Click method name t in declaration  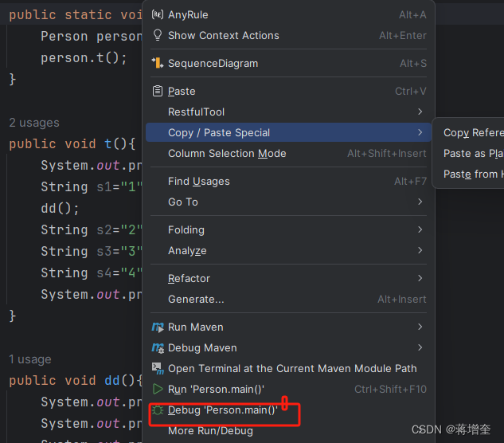click(108, 143)
